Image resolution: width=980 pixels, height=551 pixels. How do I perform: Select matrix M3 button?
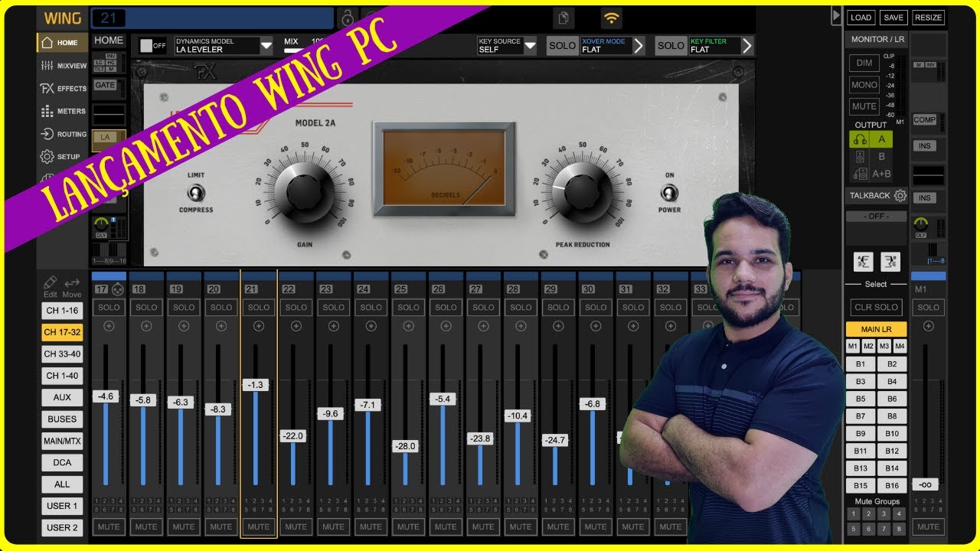[x=884, y=346]
